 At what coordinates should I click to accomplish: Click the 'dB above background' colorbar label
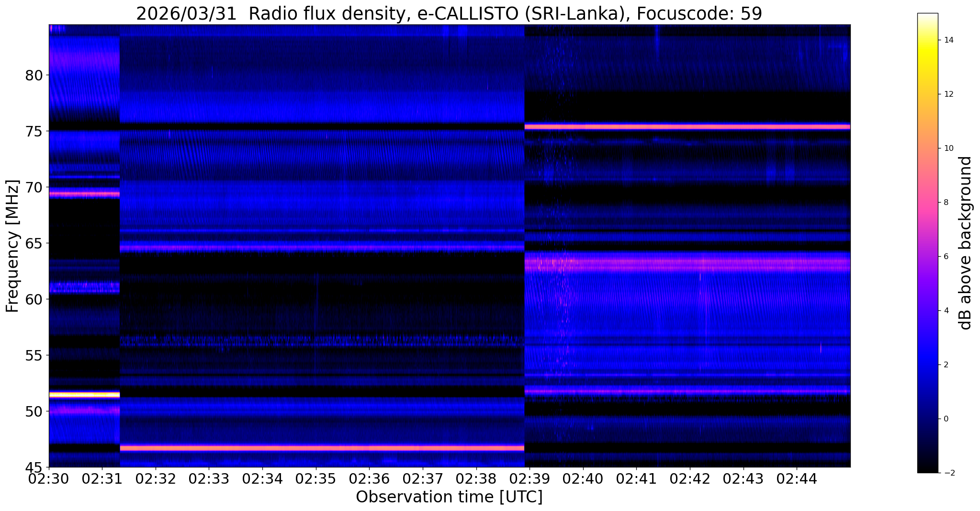tap(966, 243)
